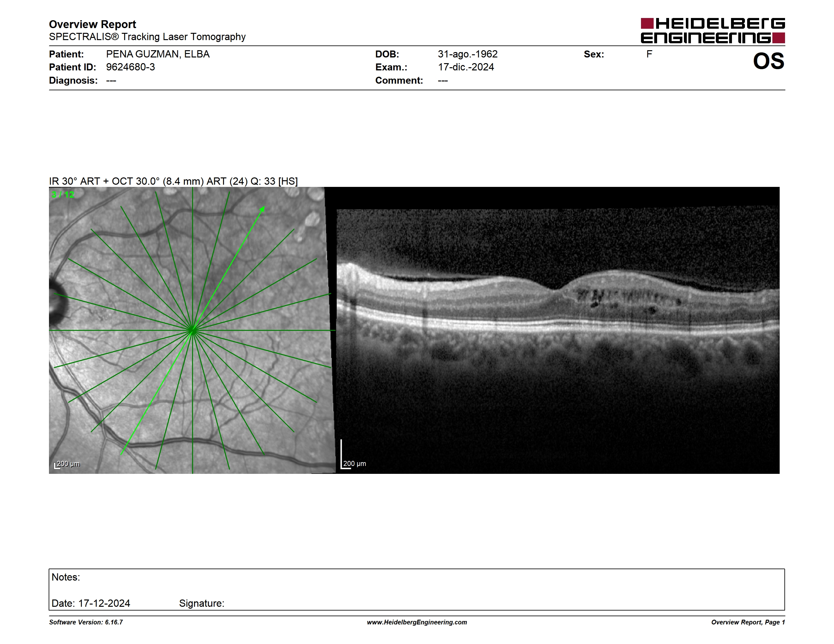Click the 'Sex:' label
Image resolution: width=834 pixels, height=644 pixels.
click(x=594, y=54)
